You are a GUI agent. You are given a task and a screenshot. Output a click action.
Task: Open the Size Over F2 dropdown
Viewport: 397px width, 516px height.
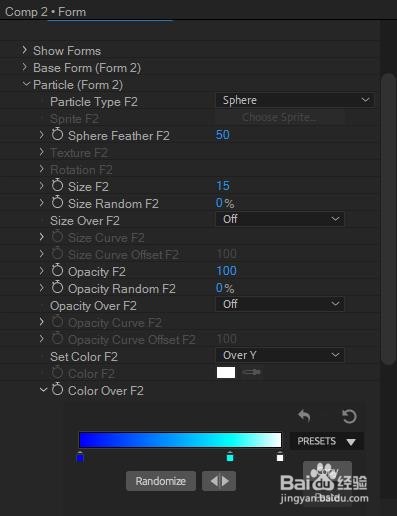280,219
